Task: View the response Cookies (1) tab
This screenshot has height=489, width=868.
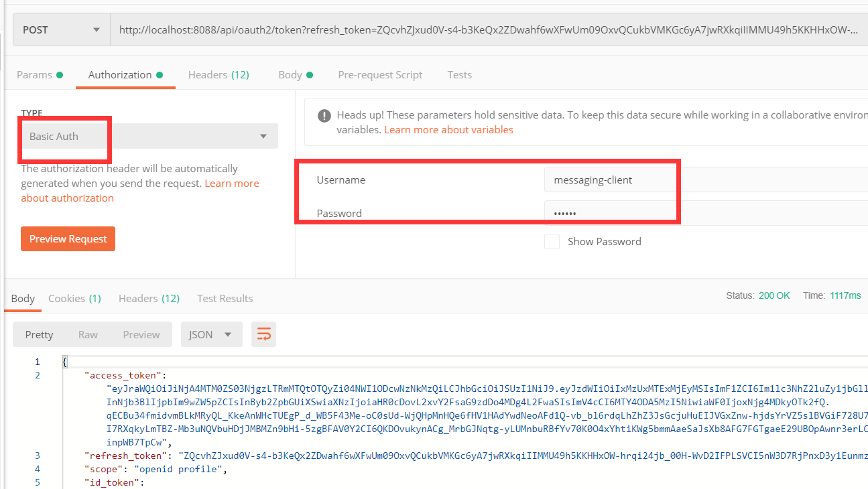Action: [74, 299]
